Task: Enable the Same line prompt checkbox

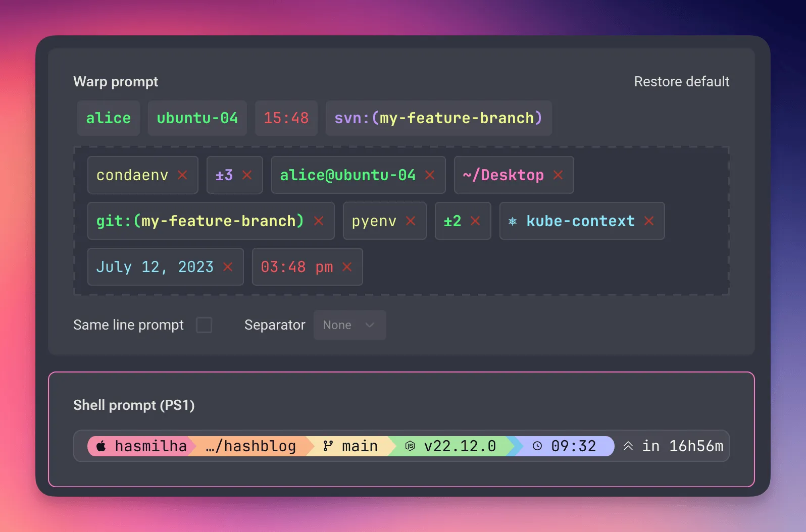Action: [x=204, y=325]
